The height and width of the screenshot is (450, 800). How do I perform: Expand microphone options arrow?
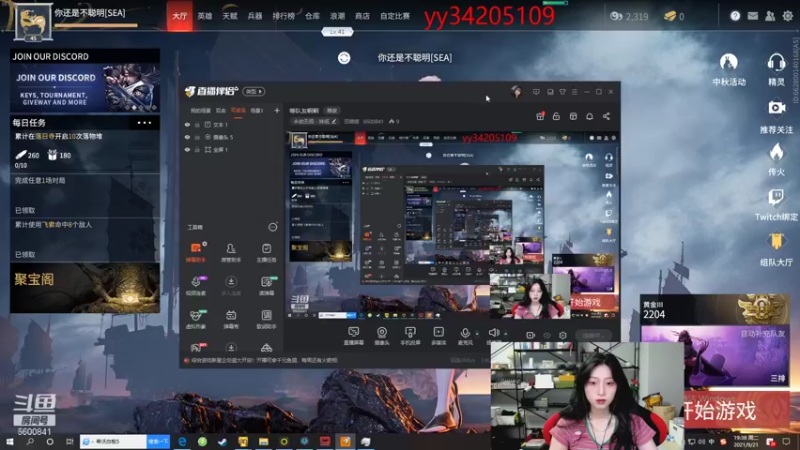pyautogui.click(x=477, y=334)
